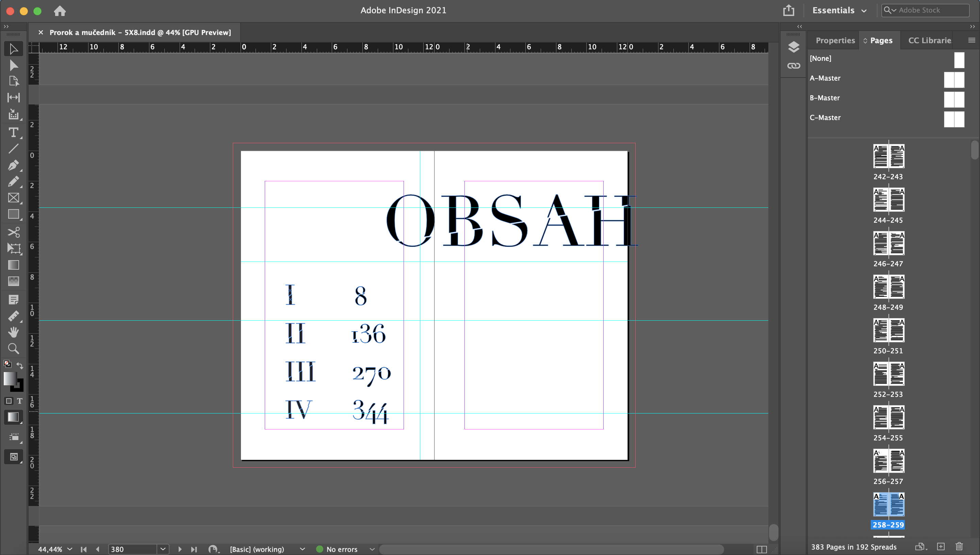
Task: Toggle split layout view button
Action: [x=762, y=549]
